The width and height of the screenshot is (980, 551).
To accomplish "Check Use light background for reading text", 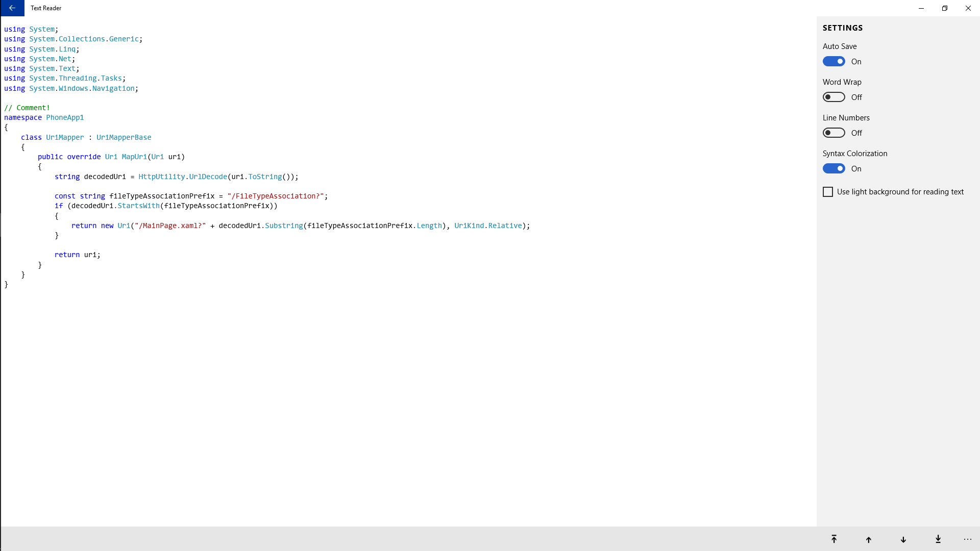I will [828, 192].
